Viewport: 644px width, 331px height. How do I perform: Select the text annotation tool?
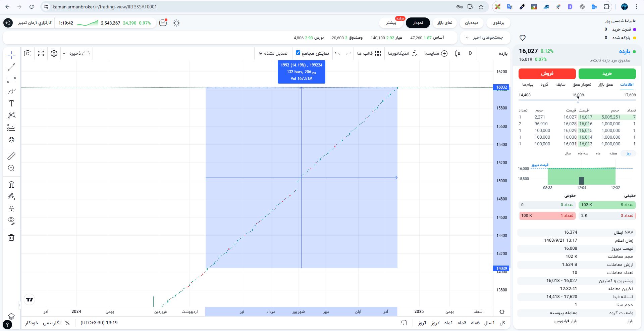pyautogui.click(x=11, y=103)
